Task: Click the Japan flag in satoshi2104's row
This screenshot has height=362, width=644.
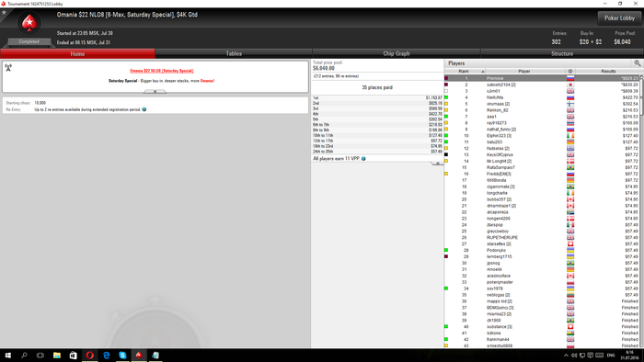Action: [x=570, y=85]
